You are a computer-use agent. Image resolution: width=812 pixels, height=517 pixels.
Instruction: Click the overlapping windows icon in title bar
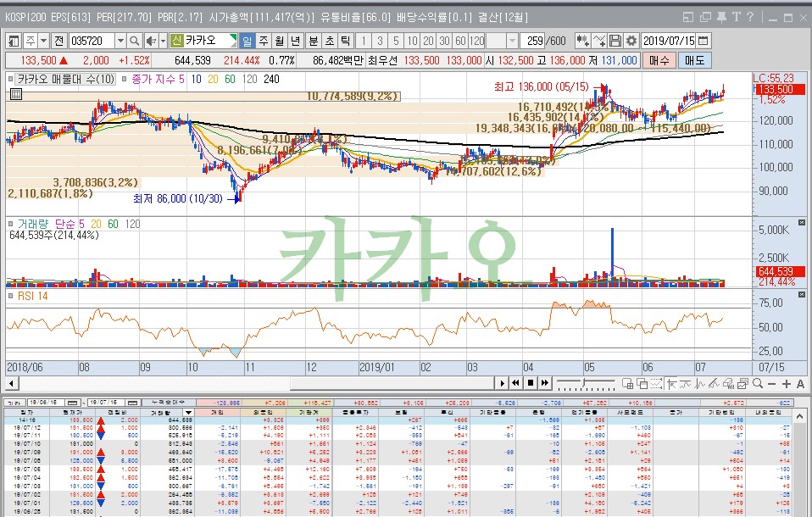[x=705, y=17]
